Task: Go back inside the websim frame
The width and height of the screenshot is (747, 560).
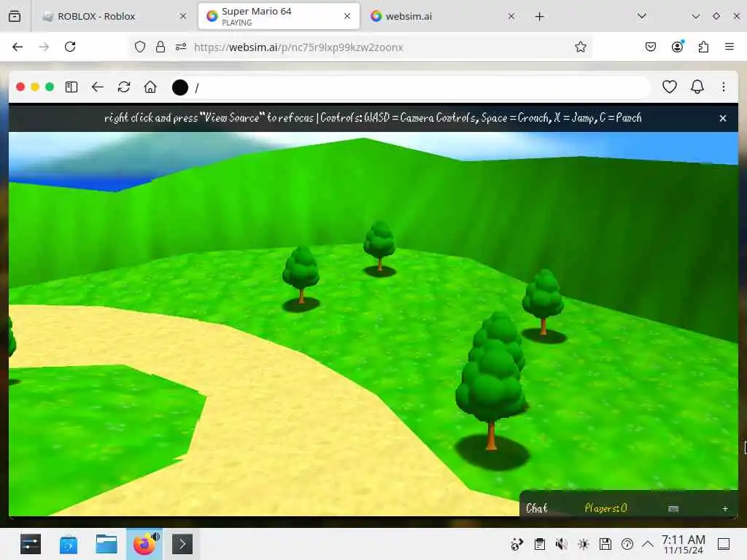Action: click(98, 87)
